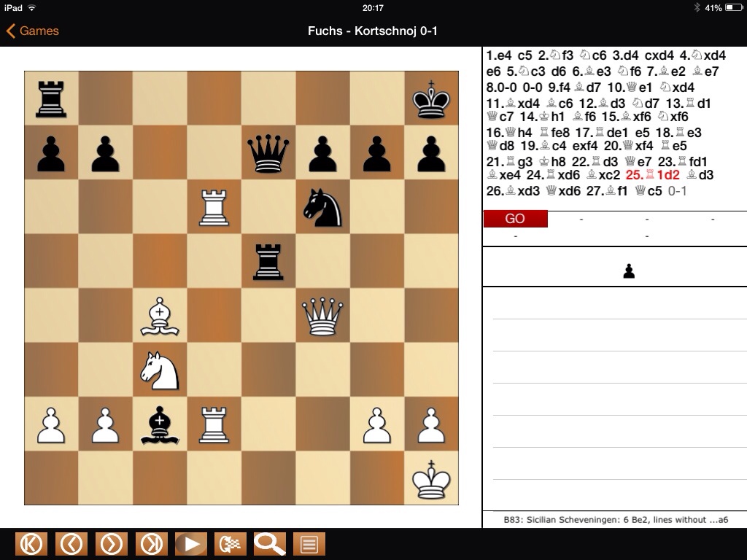The image size is (747, 560).
Task: Tap the black rook on e5
Action: tap(268, 262)
